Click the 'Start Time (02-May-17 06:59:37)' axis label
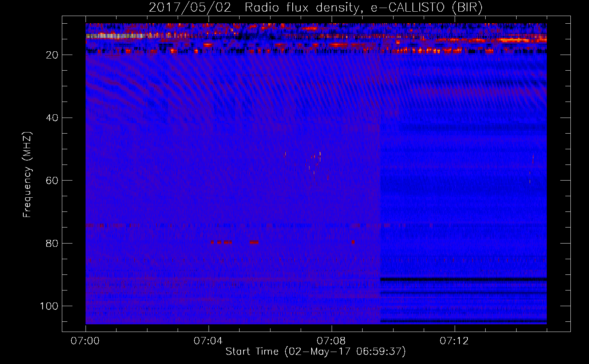The height and width of the screenshot is (364, 589). tap(316, 352)
